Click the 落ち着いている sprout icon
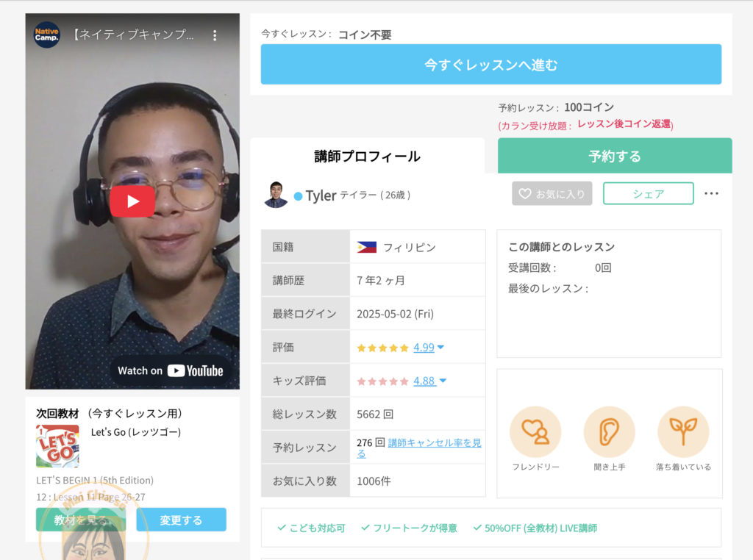The image size is (753, 560). click(683, 432)
